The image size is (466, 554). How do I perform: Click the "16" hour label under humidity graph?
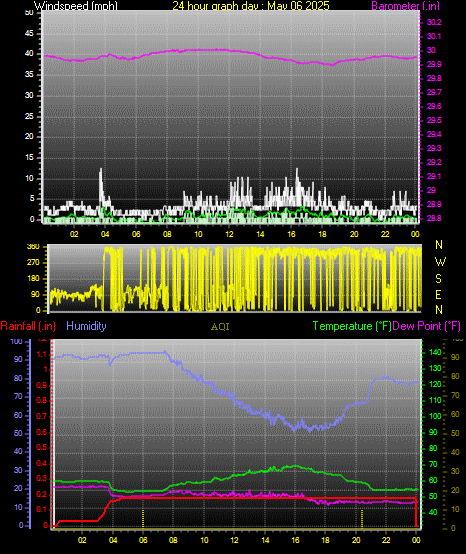pos(295,540)
